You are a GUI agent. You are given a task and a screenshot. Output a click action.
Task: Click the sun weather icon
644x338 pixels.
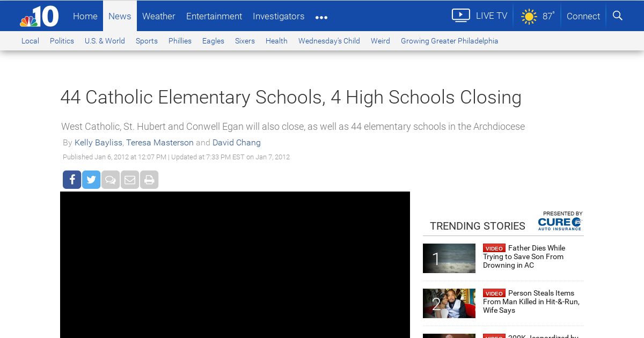coord(529,17)
